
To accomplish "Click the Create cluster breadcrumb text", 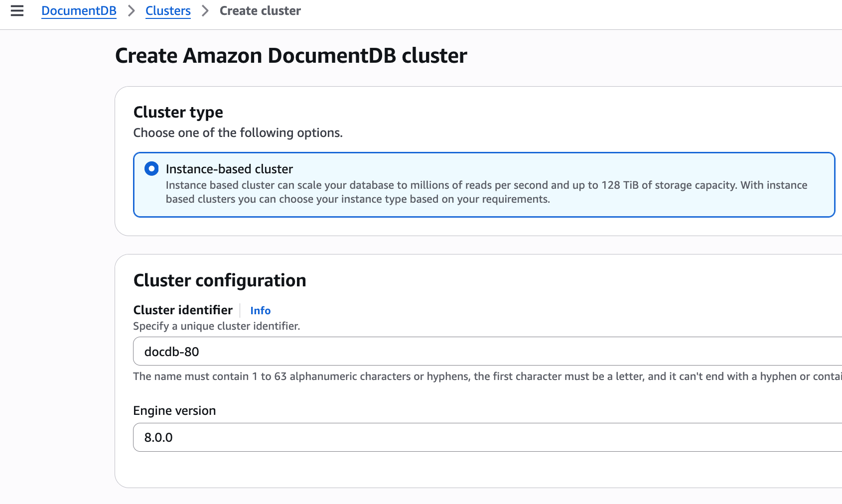I will pos(260,11).
